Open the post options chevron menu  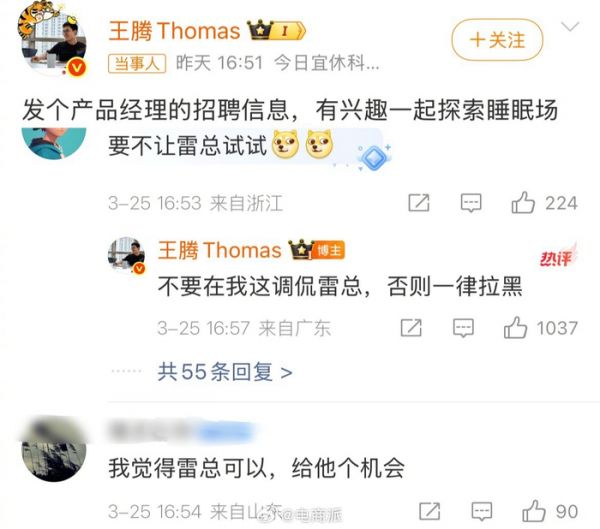coord(570,26)
